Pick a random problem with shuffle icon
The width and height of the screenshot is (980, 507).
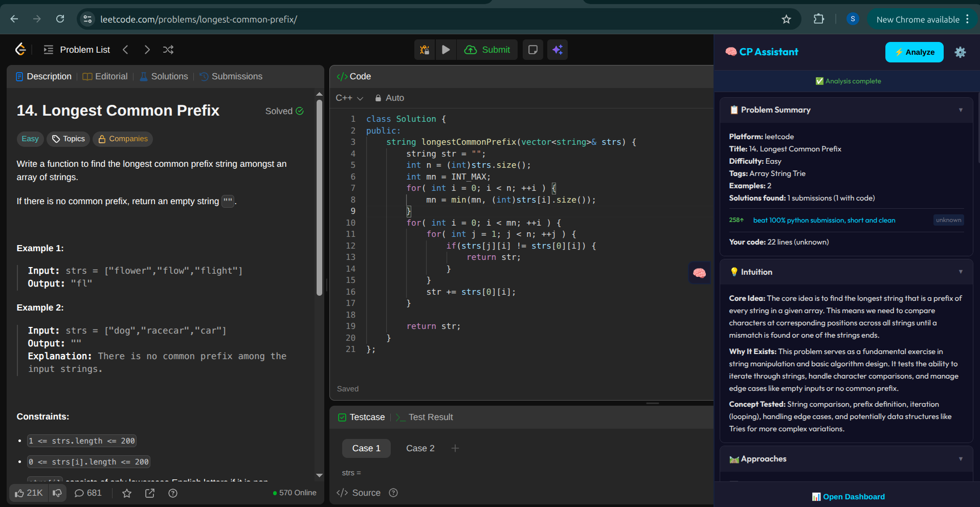coord(168,50)
